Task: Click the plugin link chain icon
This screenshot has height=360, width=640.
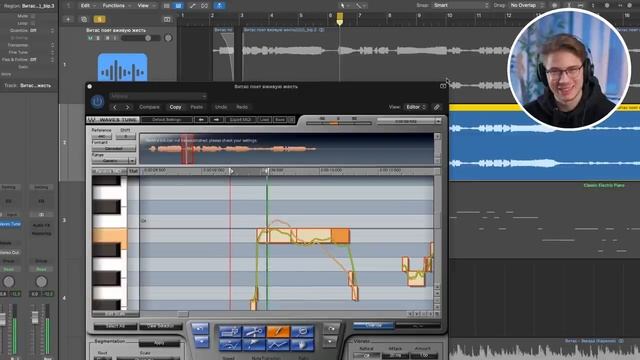Action: click(x=437, y=107)
